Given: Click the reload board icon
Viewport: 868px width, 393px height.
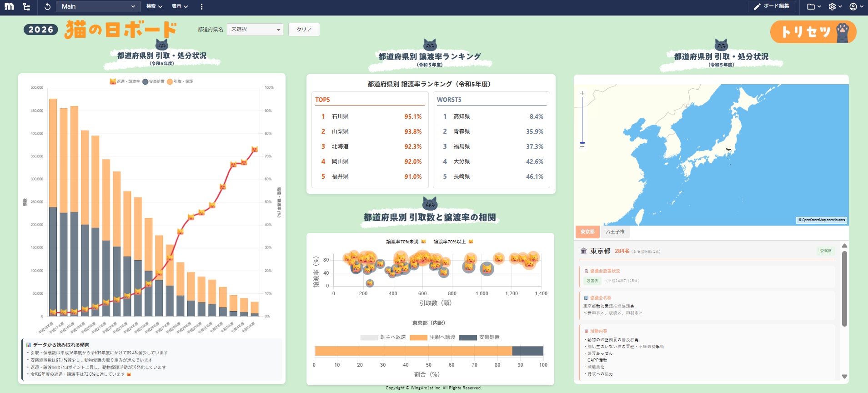Looking at the screenshot, I should [x=47, y=6].
